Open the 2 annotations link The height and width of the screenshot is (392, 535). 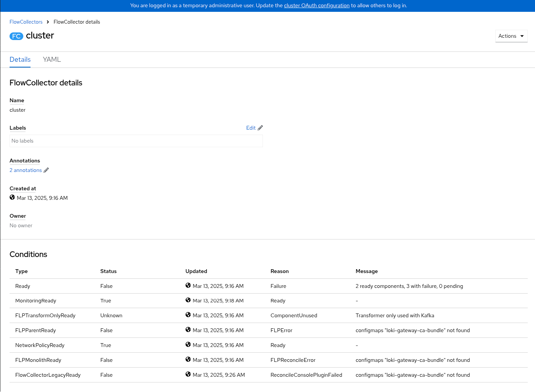(x=26, y=170)
